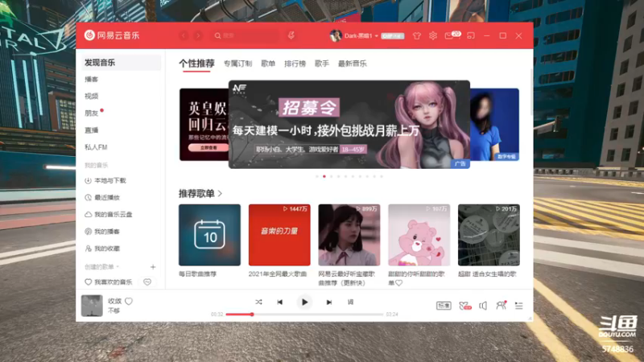
Task: Adjust volume via speaker icon
Action: click(x=483, y=306)
